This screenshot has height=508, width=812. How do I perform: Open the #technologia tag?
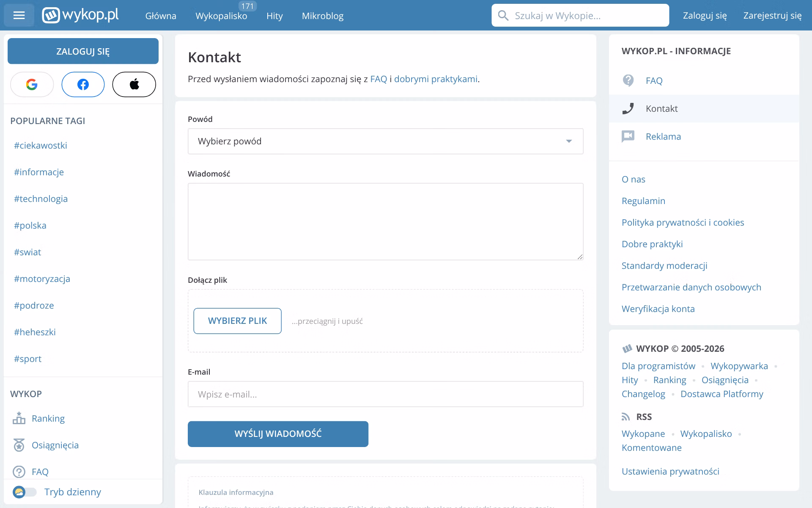click(41, 199)
